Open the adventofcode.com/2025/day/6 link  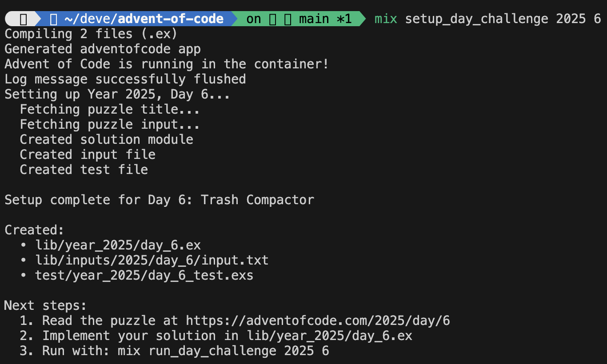[318, 320]
